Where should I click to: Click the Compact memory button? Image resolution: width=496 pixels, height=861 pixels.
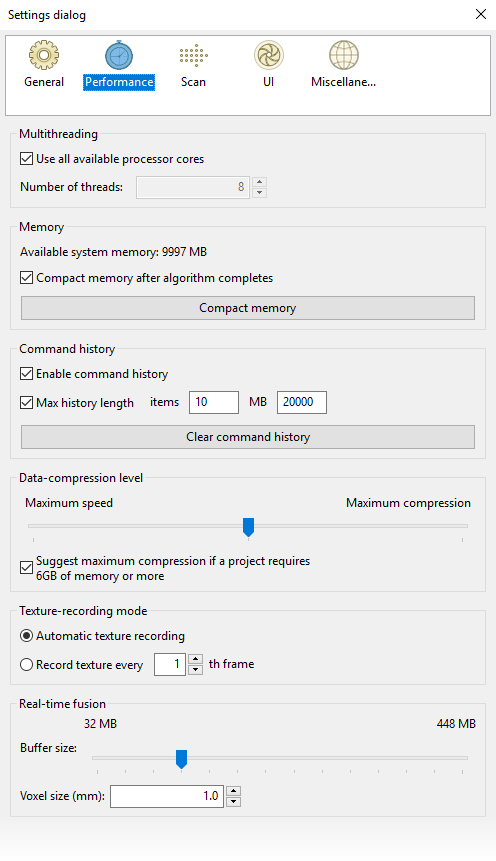point(248,308)
